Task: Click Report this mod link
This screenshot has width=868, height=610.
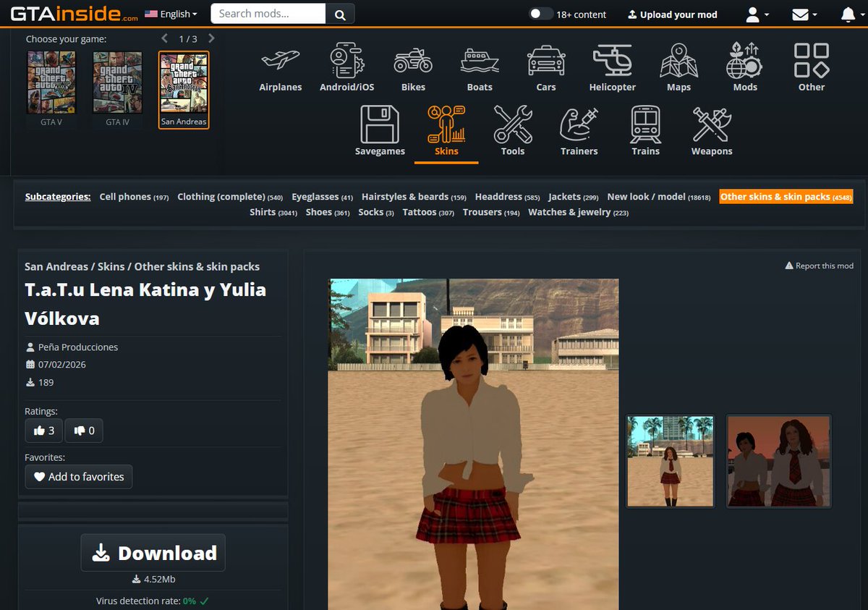Action: point(819,266)
